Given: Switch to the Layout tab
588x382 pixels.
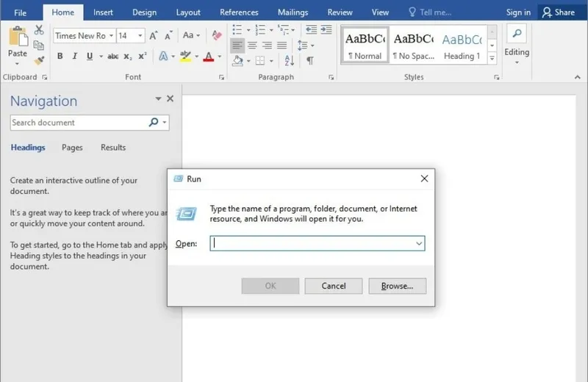Looking at the screenshot, I should 188,12.
